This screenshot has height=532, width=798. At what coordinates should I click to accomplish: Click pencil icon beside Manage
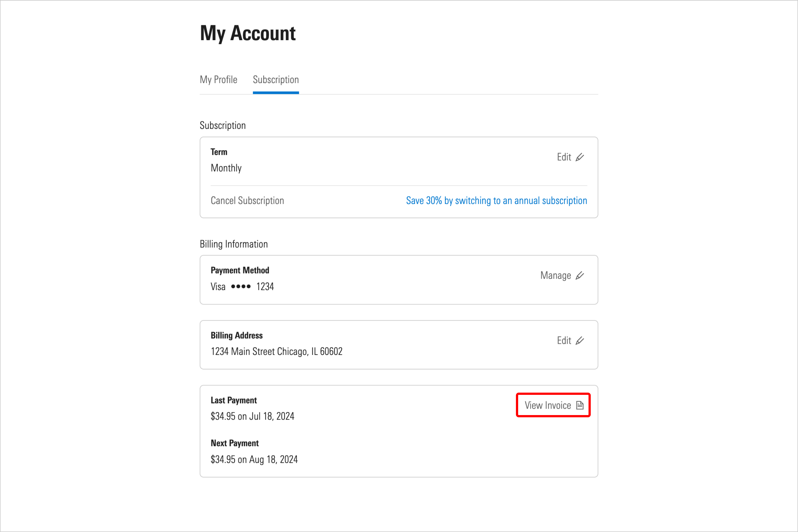pyautogui.click(x=580, y=275)
